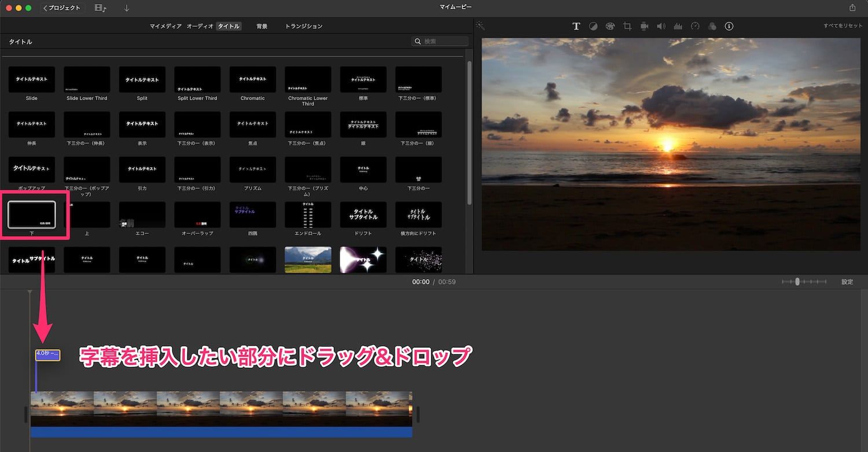
Task: Open the speed speedometer icon
Action: coord(695,26)
